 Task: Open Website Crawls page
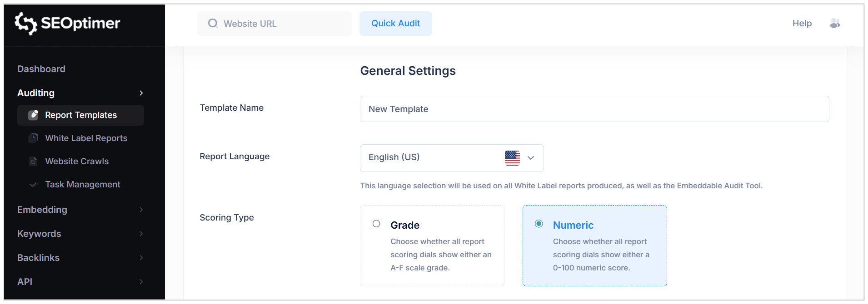point(77,161)
